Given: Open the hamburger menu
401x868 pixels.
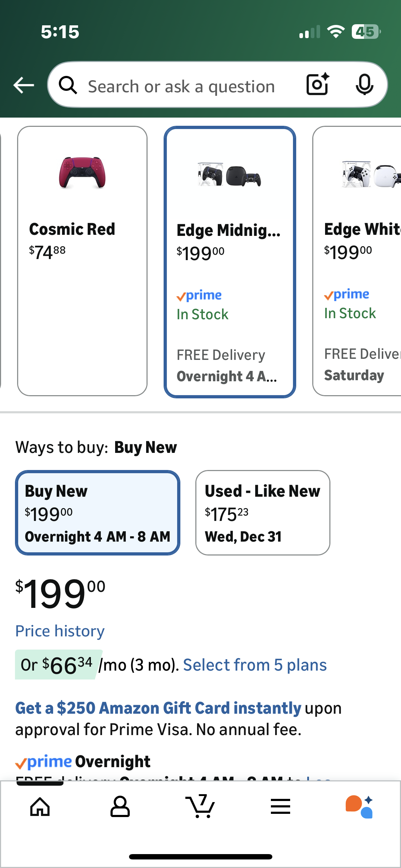Looking at the screenshot, I should point(280,807).
